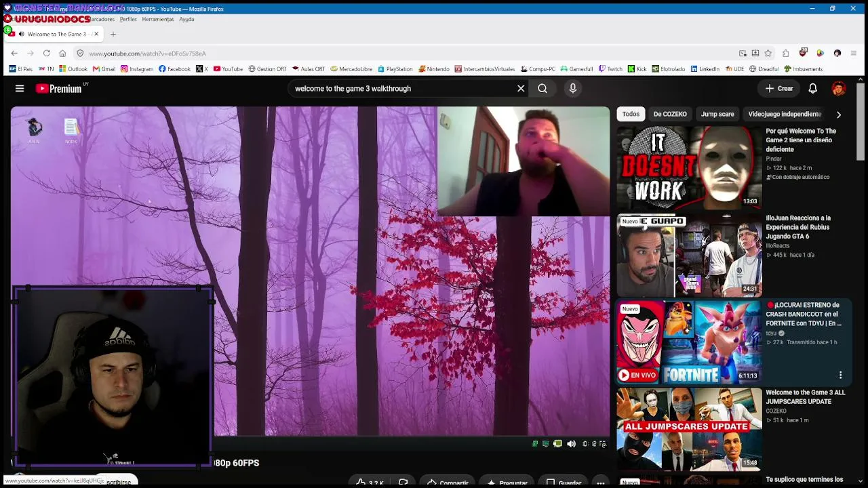Open more video actions ellipsis button
The width and height of the screenshot is (868, 488).
pyautogui.click(x=600, y=483)
